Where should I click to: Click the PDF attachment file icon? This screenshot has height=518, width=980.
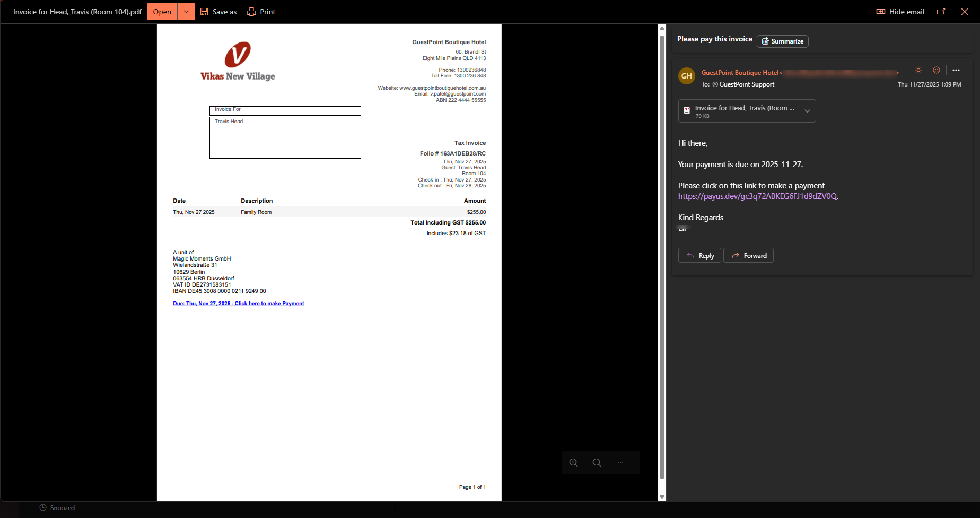point(687,111)
